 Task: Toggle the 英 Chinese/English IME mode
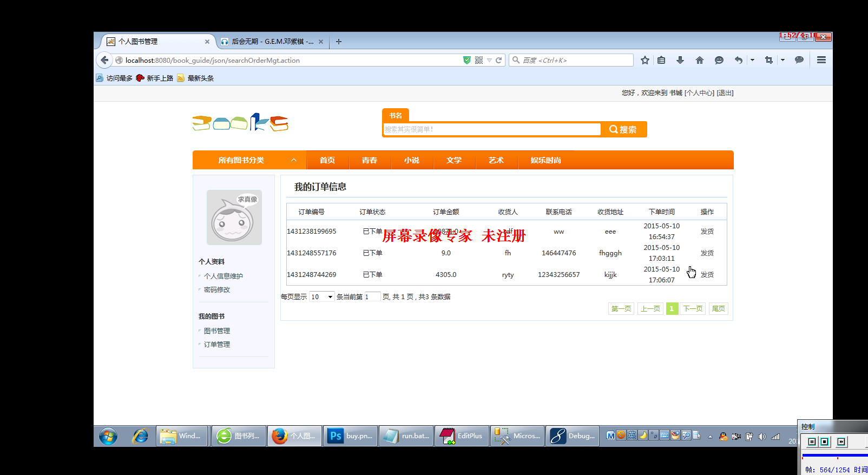(x=632, y=436)
